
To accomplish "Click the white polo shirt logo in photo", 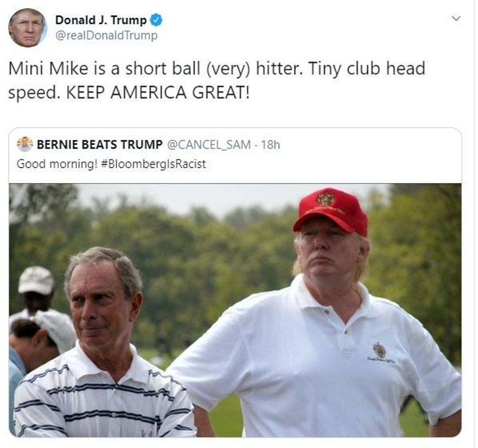I will click(x=379, y=350).
